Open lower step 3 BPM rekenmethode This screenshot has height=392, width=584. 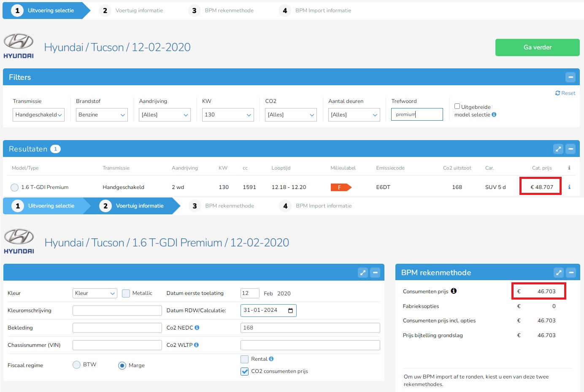click(222, 206)
